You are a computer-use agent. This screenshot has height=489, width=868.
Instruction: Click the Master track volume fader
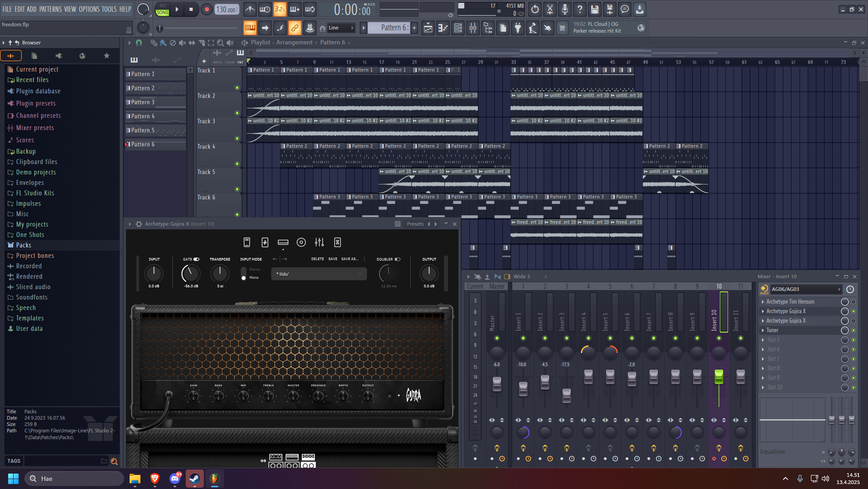click(x=497, y=384)
